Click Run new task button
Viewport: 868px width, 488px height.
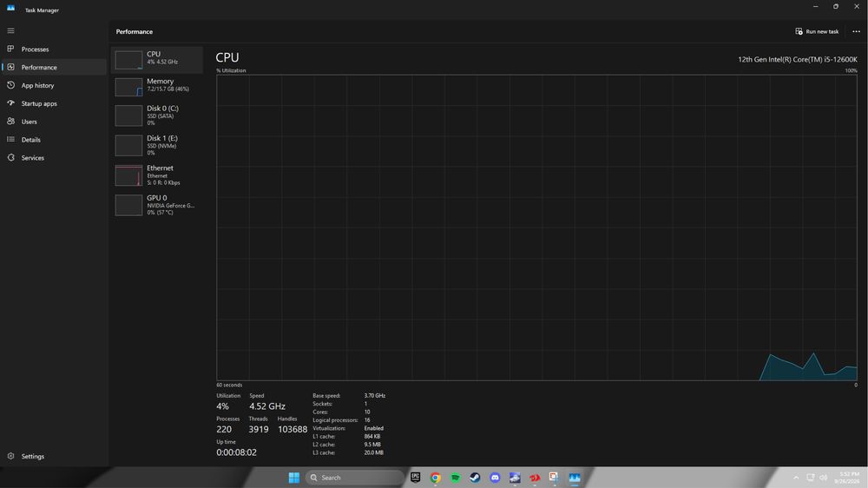[817, 31]
